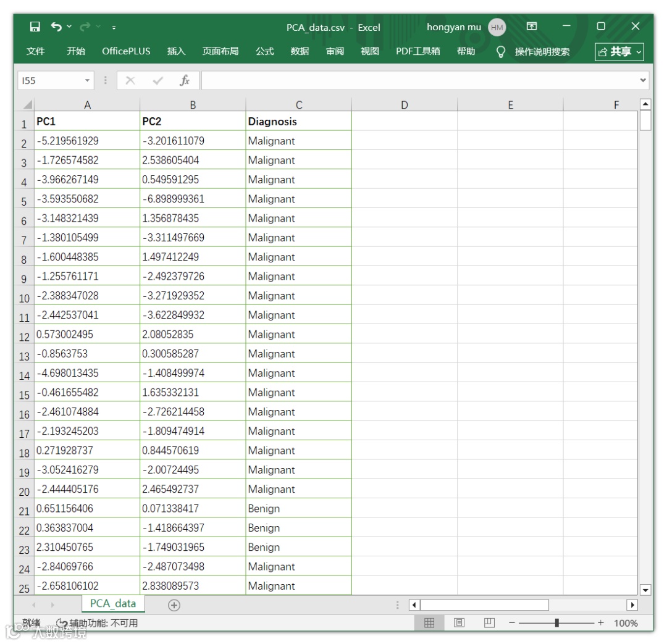Image resolution: width=667 pixels, height=644 pixels.
Task: Click the Name Box showing I55
Action: coord(50,81)
